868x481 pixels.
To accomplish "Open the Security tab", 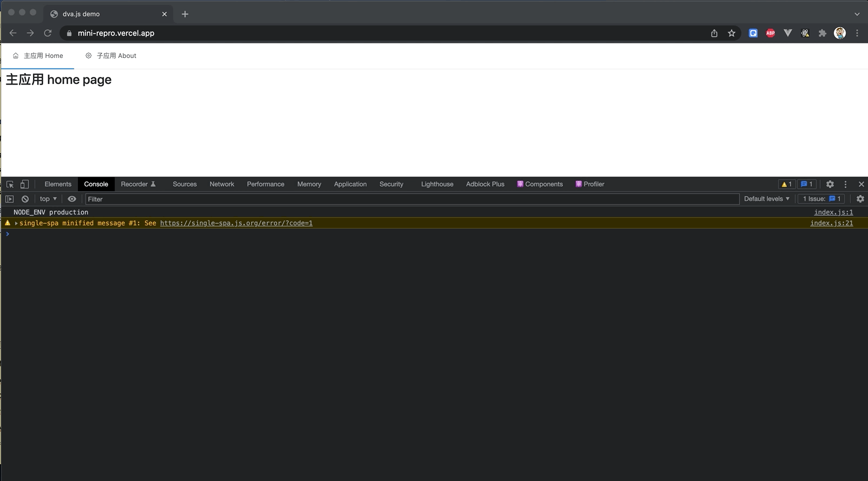I will click(x=391, y=184).
